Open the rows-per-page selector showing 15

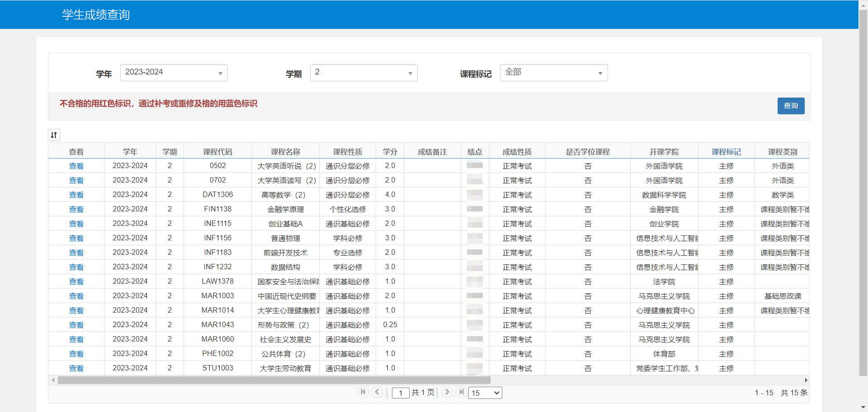coord(486,393)
